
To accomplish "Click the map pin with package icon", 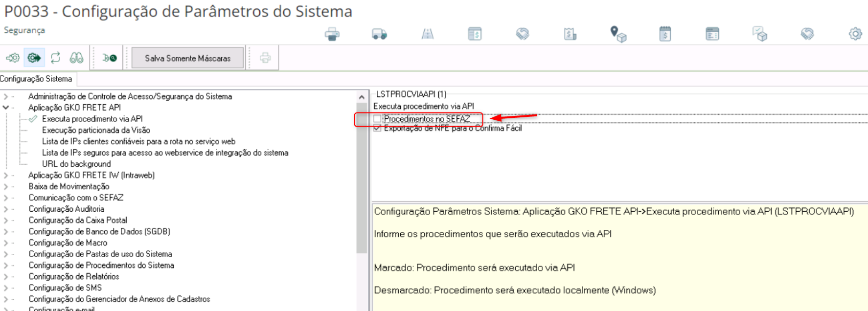I will (x=618, y=34).
